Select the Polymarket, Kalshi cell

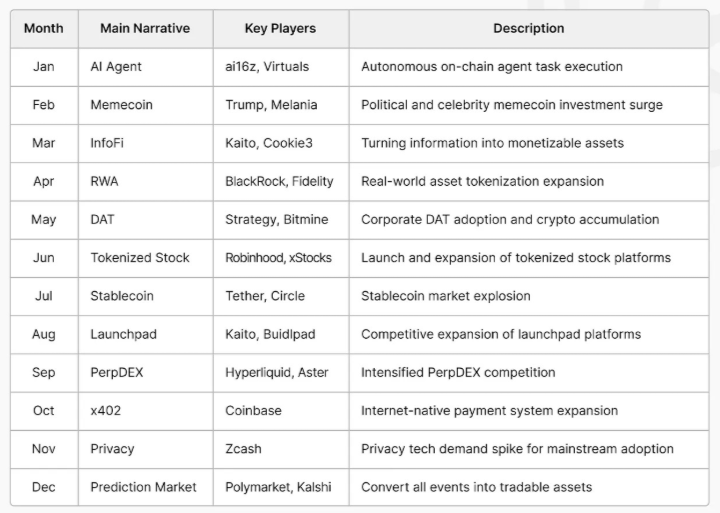click(278, 487)
